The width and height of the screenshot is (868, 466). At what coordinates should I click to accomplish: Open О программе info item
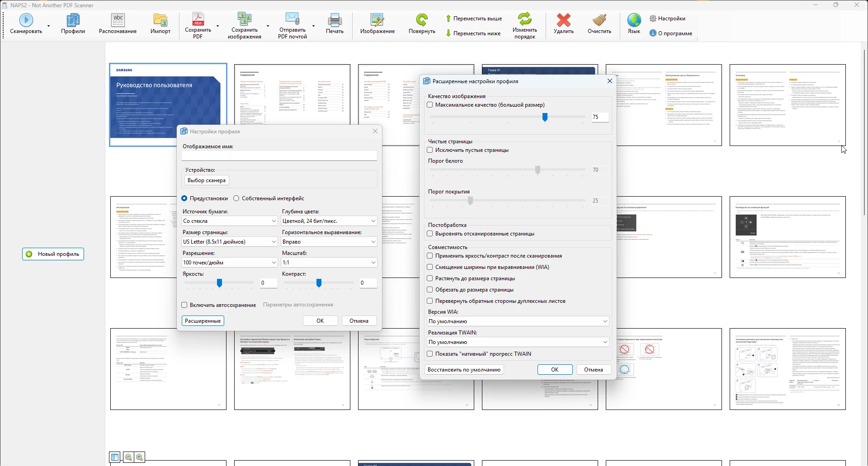coord(670,33)
